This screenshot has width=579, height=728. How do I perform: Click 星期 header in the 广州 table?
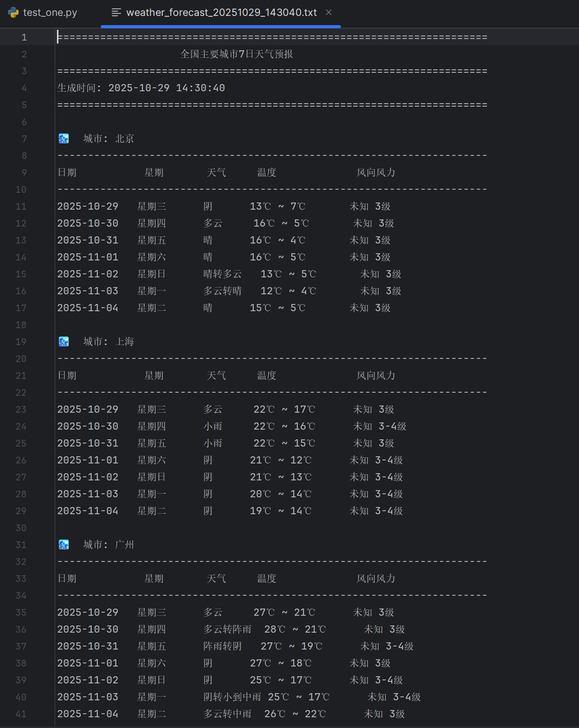coord(154,578)
